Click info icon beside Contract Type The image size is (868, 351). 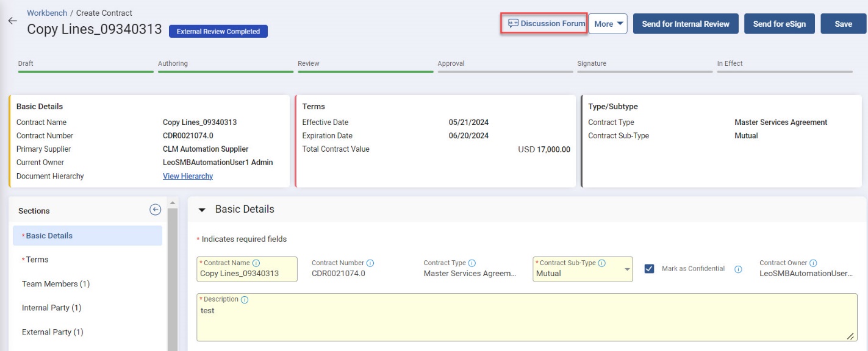472,263
